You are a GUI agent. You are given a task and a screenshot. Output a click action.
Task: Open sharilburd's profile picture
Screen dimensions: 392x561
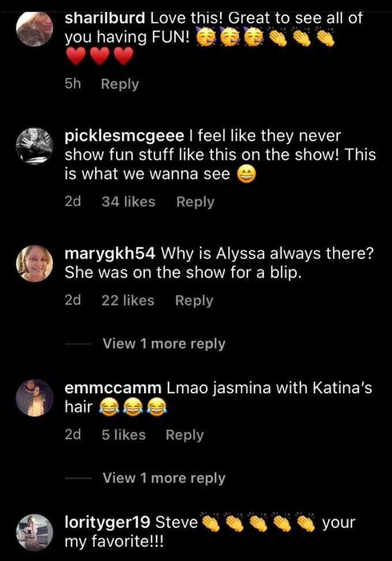pyautogui.click(x=35, y=29)
